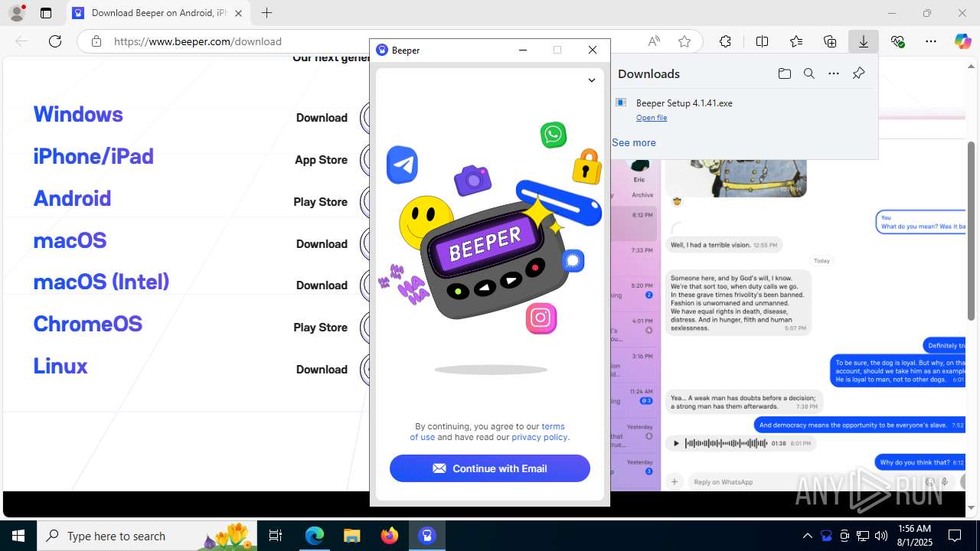This screenshot has width=980, height=551.
Task: Search downloads with magnifier icon
Action: [x=808, y=73]
